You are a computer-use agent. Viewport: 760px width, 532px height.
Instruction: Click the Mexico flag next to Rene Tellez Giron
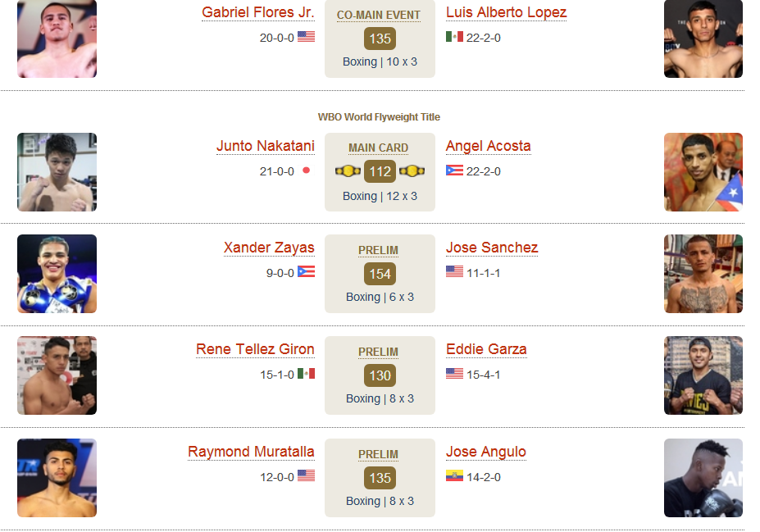[x=306, y=374]
